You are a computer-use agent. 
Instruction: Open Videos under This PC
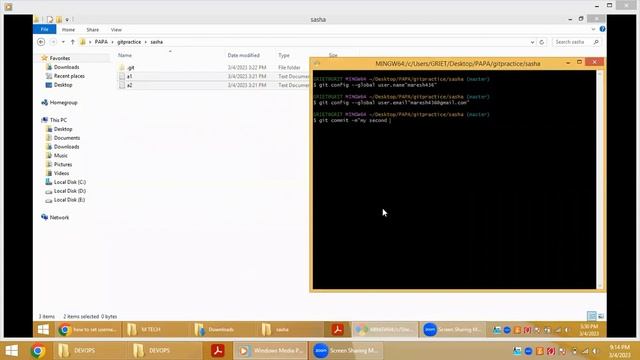[61, 173]
